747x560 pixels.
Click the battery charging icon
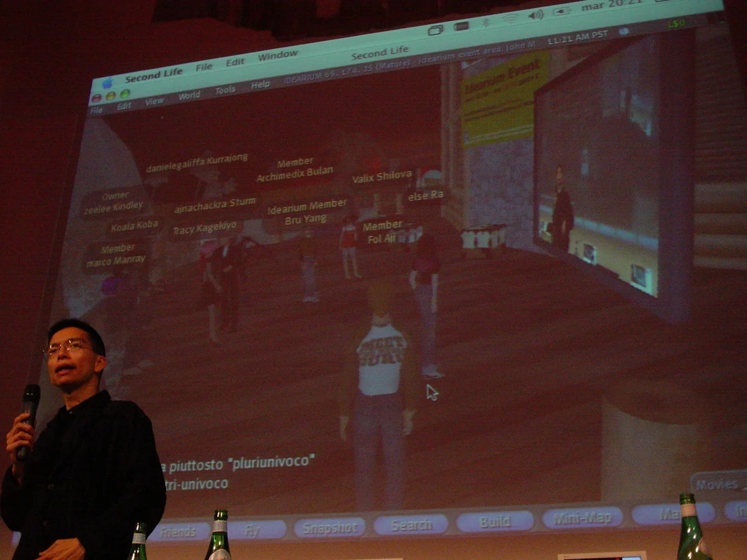pos(561,11)
